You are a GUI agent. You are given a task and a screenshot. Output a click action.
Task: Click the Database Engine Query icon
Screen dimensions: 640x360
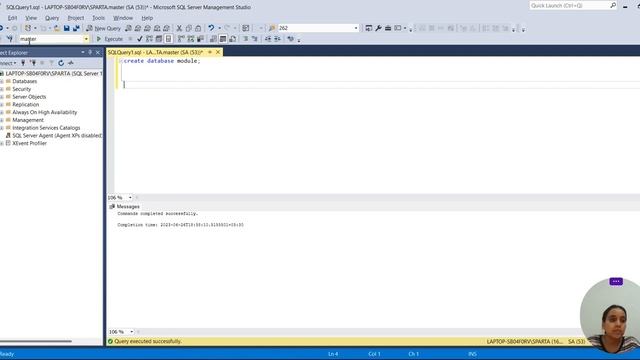point(128,28)
